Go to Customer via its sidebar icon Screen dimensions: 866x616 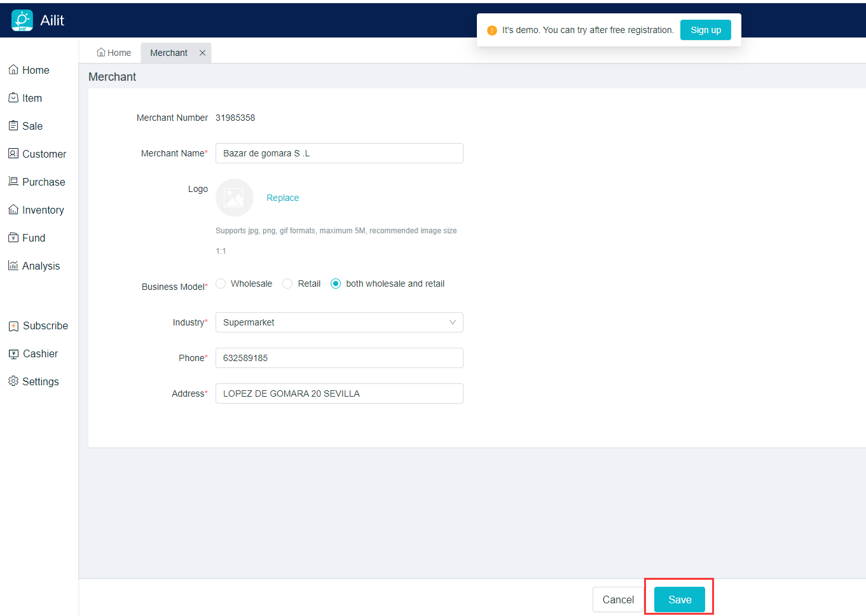13,154
